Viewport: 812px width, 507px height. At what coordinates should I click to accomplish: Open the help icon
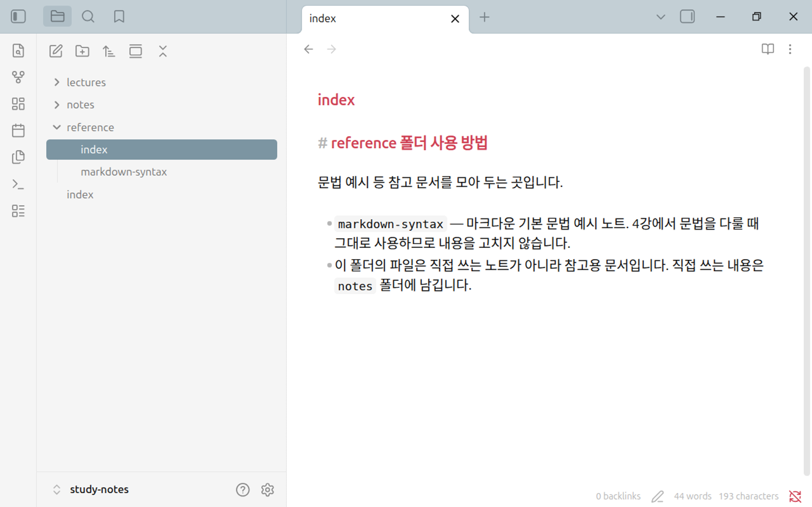coord(243,490)
